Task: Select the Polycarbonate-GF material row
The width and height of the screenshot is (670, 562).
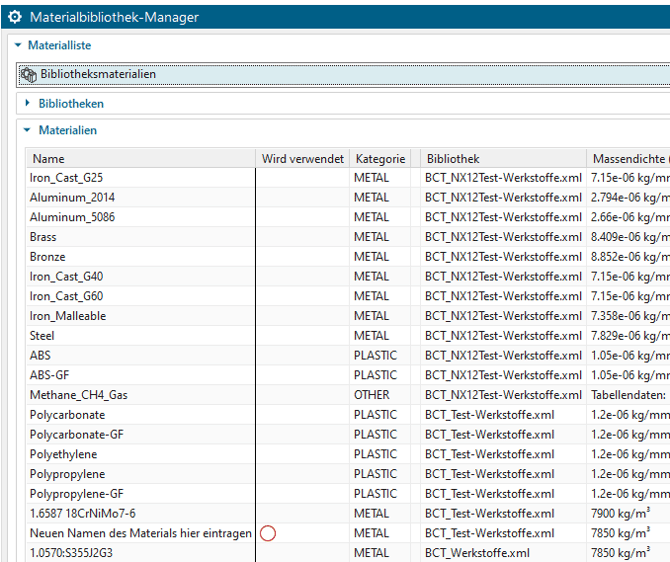Action: pos(77,434)
